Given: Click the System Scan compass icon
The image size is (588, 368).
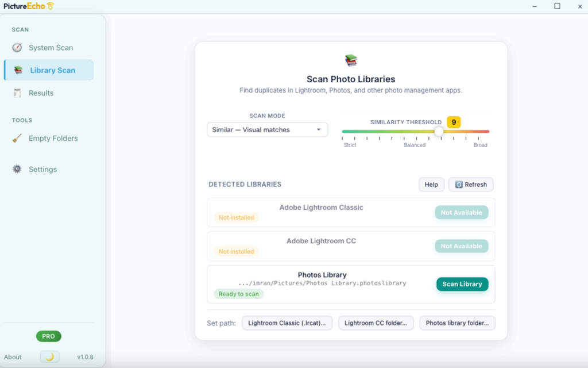Looking at the screenshot, I should click(x=17, y=48).
